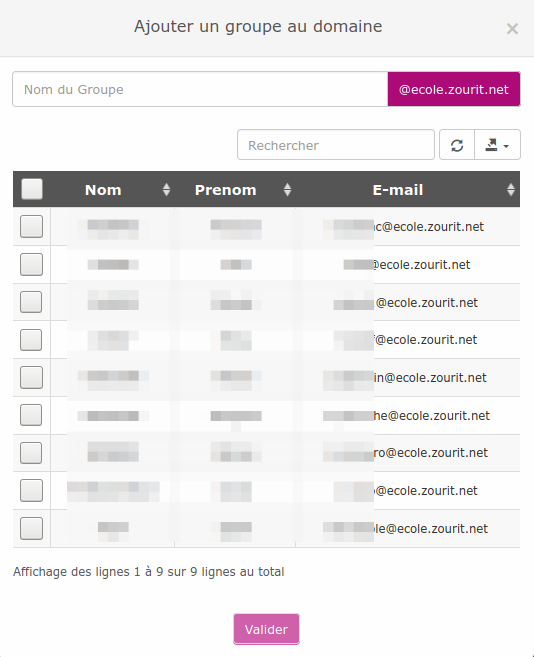
Task: Click the Prenom column header
Action: tap(226, 190)
